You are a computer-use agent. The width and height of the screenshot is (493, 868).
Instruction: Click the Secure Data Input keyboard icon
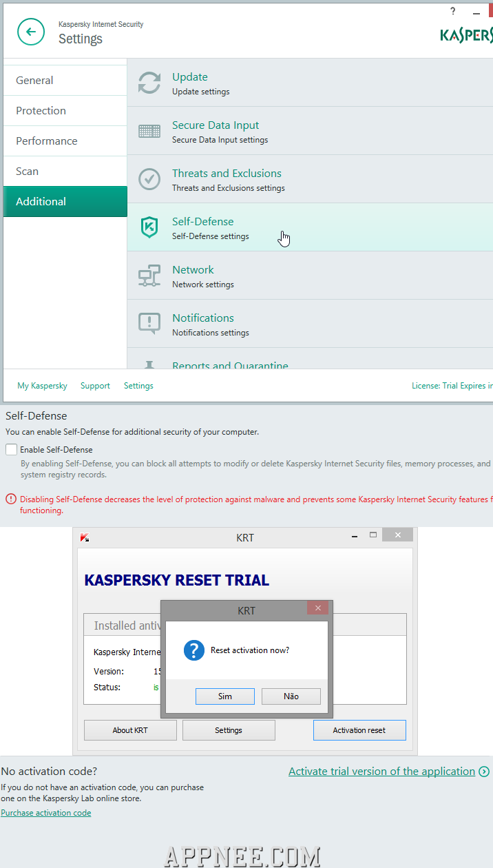[x=149, y=131]
